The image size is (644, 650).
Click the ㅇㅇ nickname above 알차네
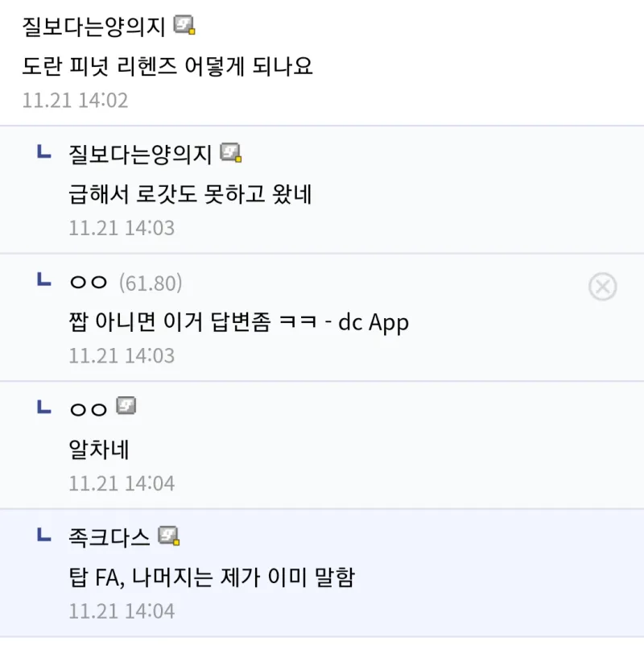[89, 409]
